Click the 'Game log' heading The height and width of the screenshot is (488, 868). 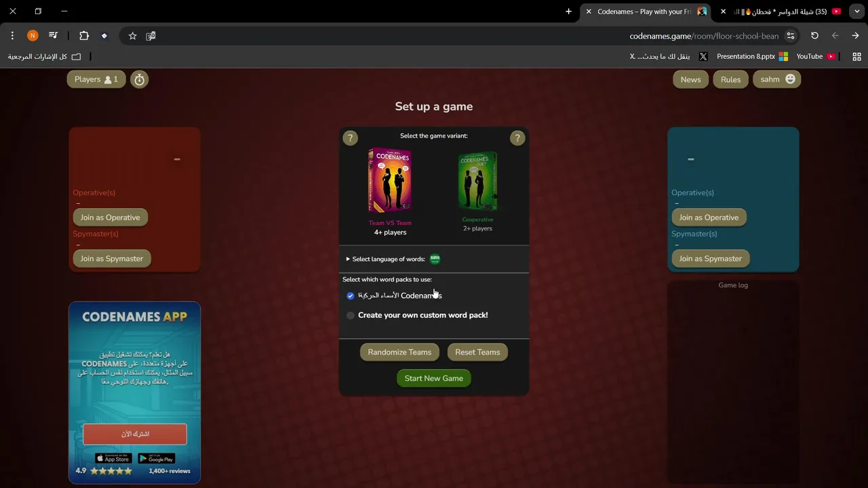[733, 285]
